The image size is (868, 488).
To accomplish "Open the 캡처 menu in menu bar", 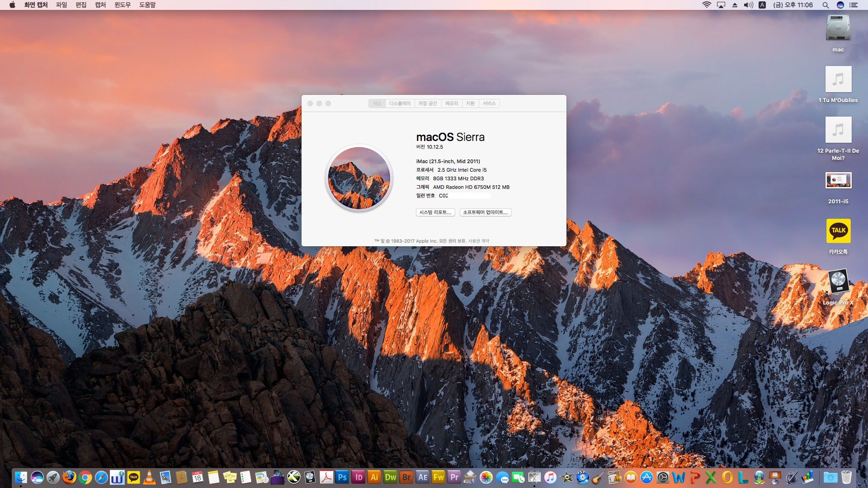I will [100, 5].
